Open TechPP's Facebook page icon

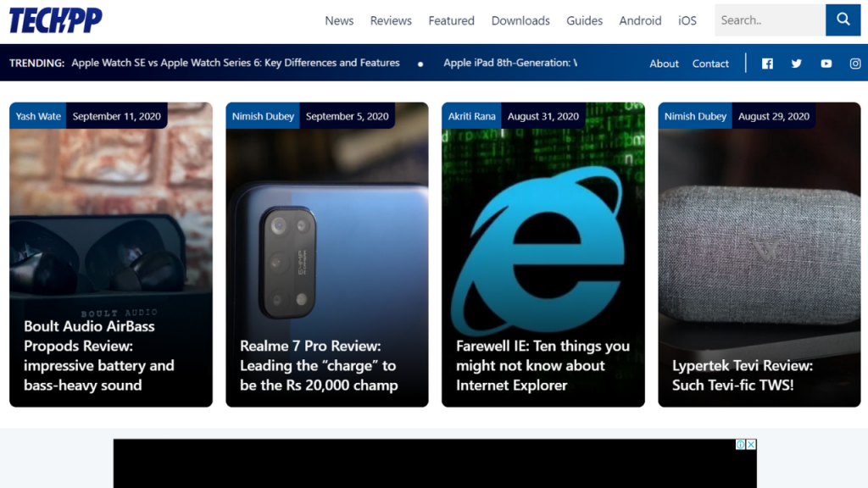tap(767, 64)
